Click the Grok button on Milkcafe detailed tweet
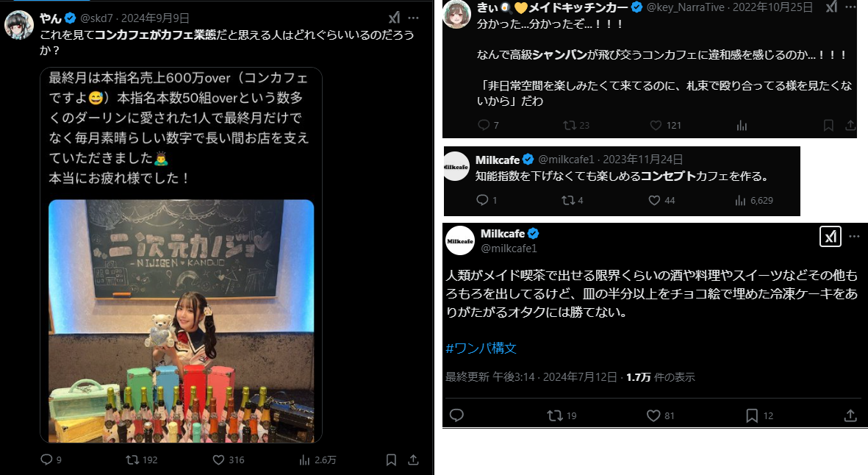868x475 pixels. (x=831, y=236)
